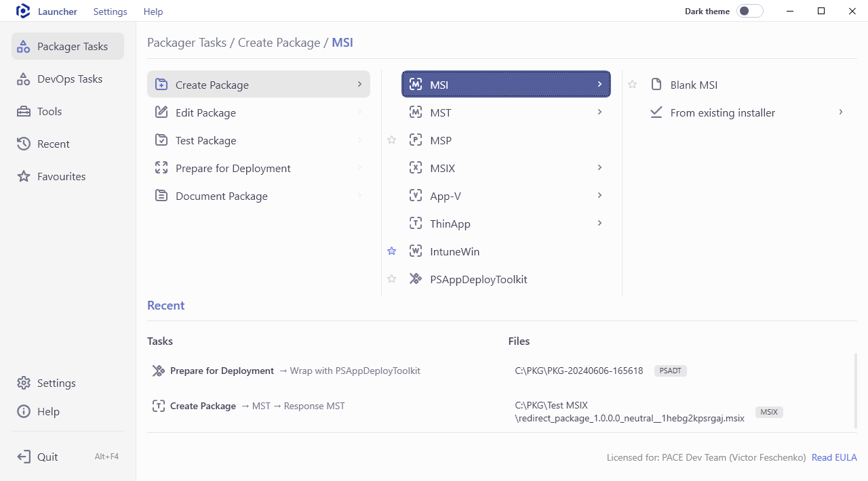Toggle favourite star next to MSP
This screenshot has width=868, height=481.
coord(392,140)
